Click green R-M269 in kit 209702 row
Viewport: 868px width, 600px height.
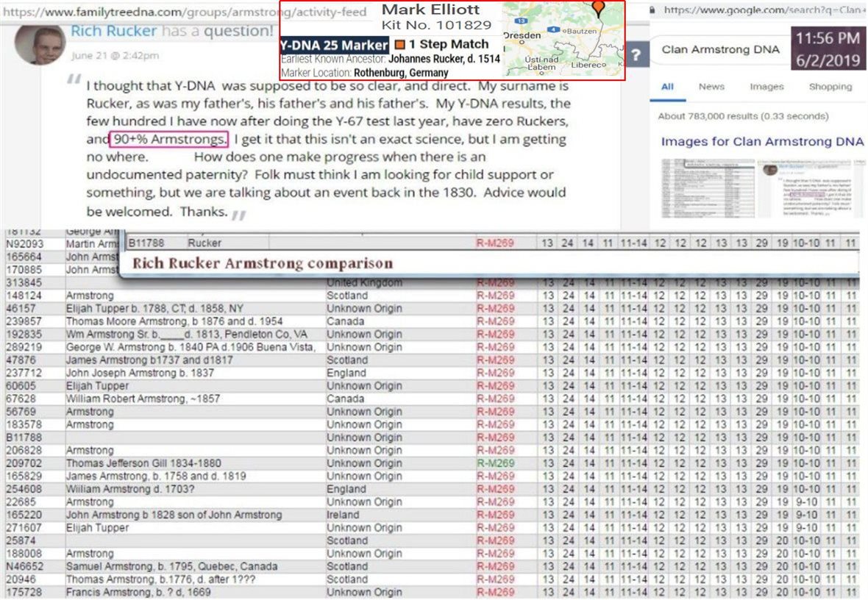coord(495,463)
